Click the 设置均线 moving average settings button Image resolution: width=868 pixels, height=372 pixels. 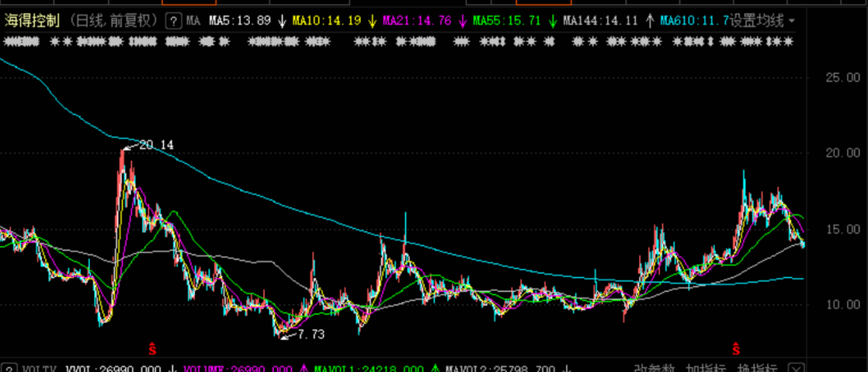tap(757, 22)
